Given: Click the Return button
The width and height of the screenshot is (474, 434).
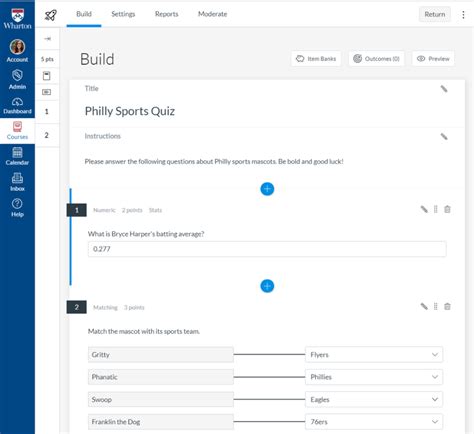Looking at the screenshot, I should [x=435, y=14].
